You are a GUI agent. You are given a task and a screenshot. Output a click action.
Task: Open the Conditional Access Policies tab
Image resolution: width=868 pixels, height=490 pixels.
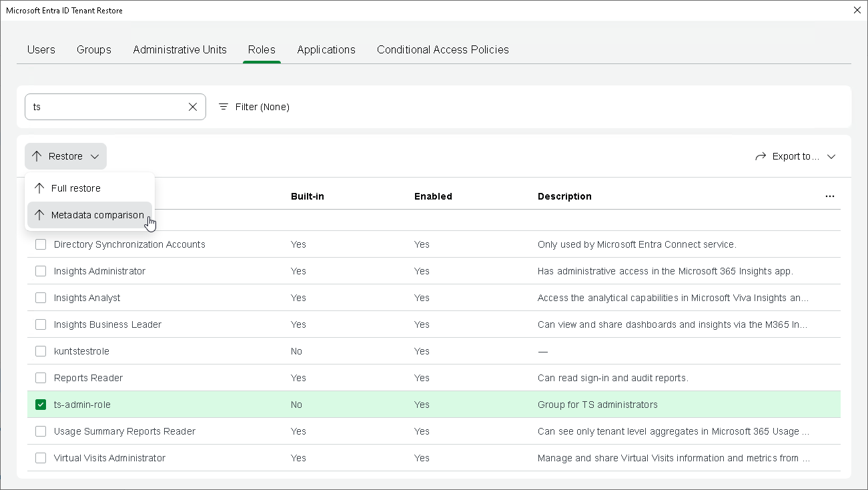(442, 49)
